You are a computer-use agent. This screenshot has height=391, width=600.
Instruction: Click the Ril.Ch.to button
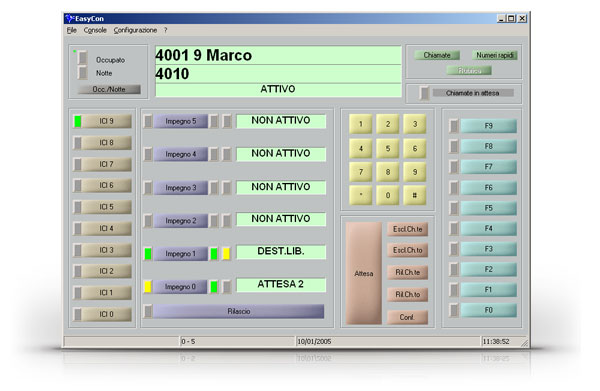click(408, 295)
